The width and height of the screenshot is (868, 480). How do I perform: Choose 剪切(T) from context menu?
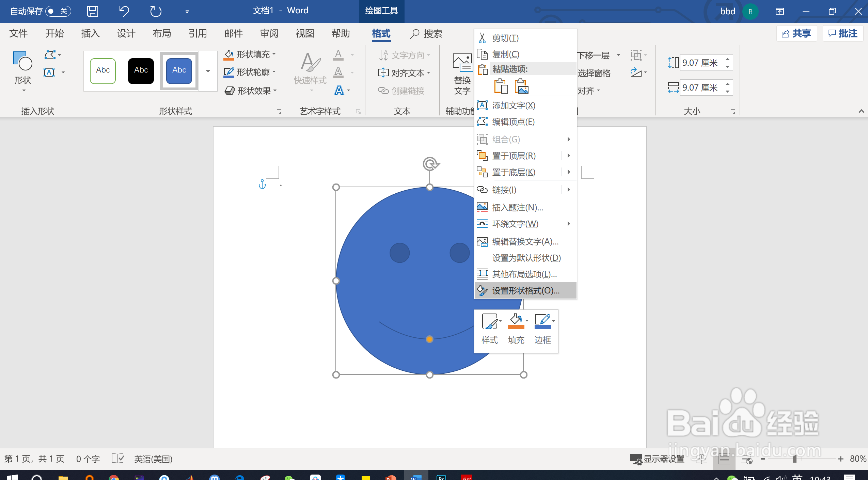(525, 38)
